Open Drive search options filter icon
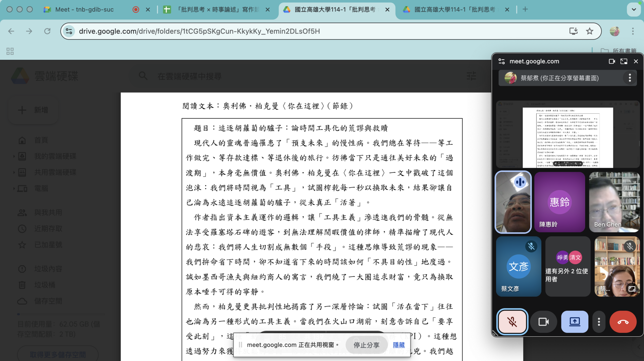Image resolution: width=644 pixels, height=361 pixels. point(471,76)
